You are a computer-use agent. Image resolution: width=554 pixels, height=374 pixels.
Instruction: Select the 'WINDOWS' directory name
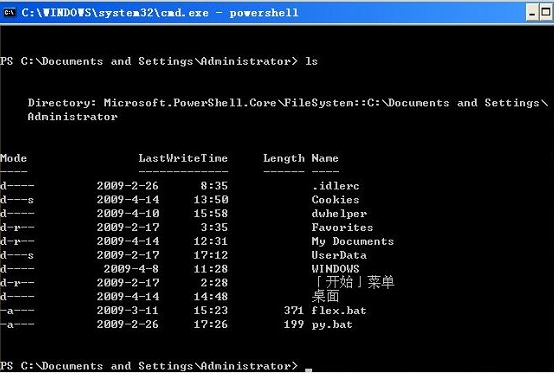click(335, 269)
